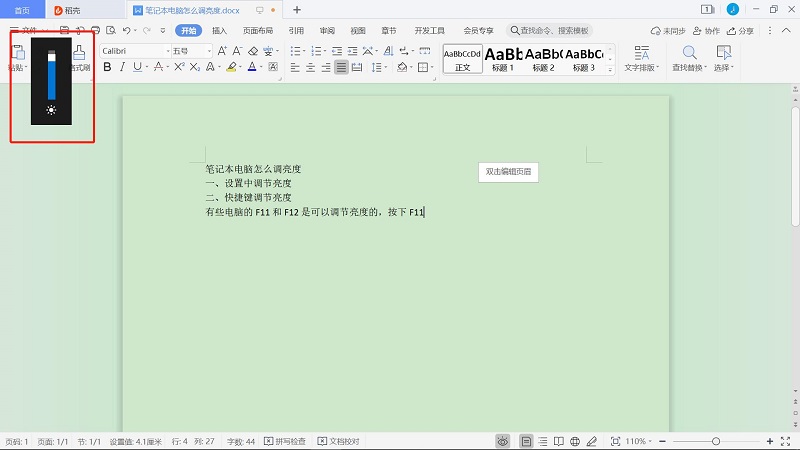Toggle eye protection mode in status bar
800x450 pixels.
pos(502,441)
